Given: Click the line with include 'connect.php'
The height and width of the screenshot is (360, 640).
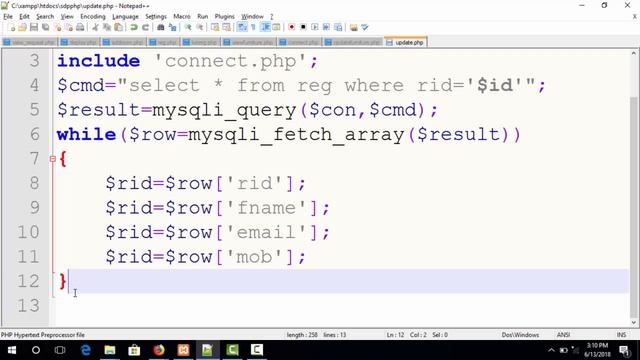Looking at the screenshot, I should pyautogui.click(x=187, y=61).
